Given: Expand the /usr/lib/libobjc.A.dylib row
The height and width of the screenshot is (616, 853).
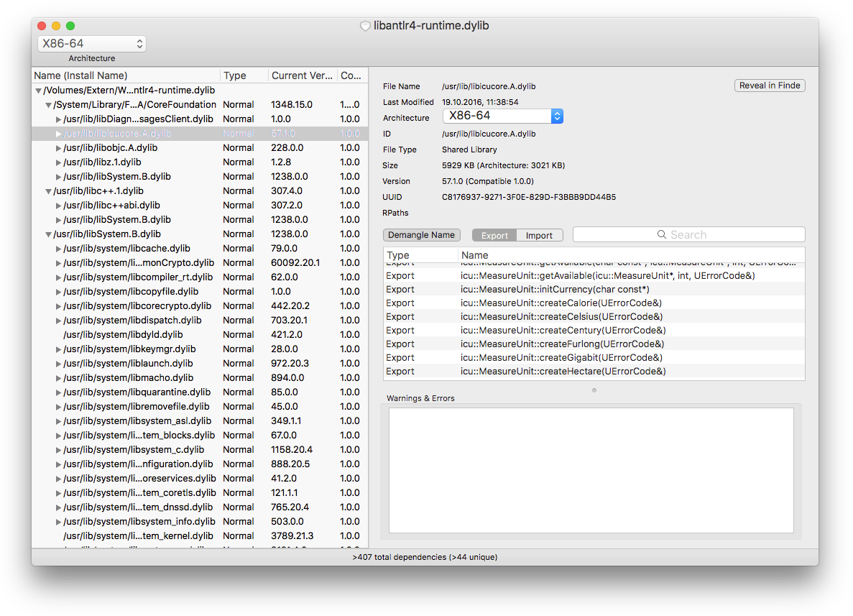Looking at the screenshot, I should [58, 148].
